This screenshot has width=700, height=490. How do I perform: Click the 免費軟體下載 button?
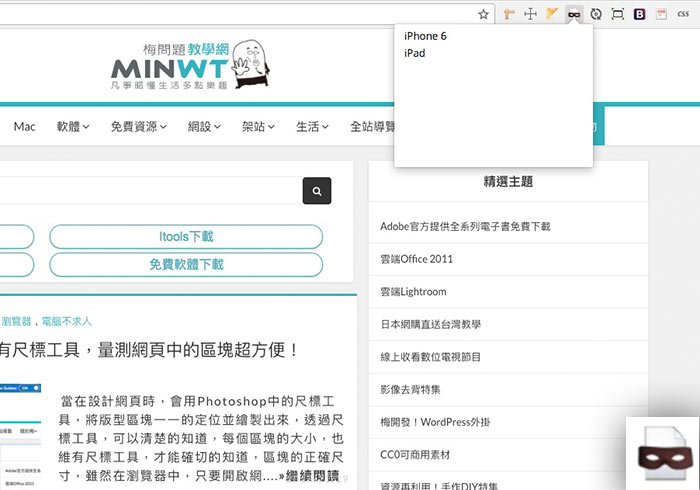(x=186, y=265)
